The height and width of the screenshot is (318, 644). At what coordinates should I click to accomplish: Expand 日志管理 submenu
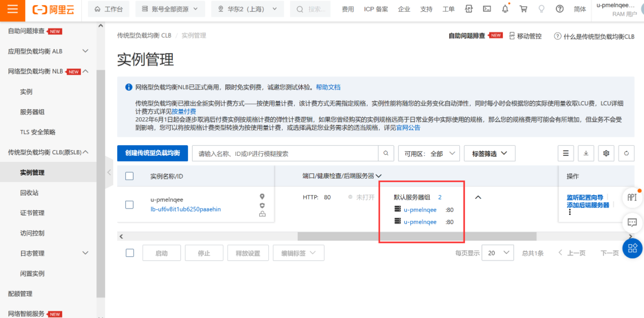click(x=86, y=253)
